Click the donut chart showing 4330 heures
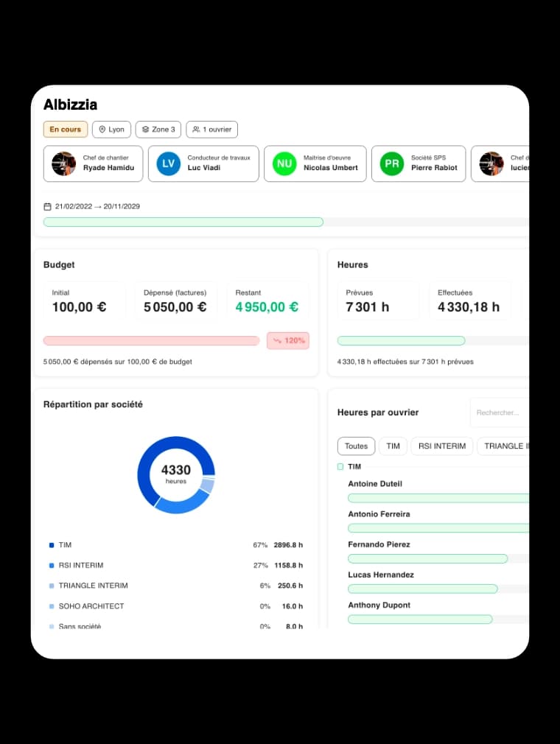The height and width of the screenshot is (744, 560). click(176, 475)
